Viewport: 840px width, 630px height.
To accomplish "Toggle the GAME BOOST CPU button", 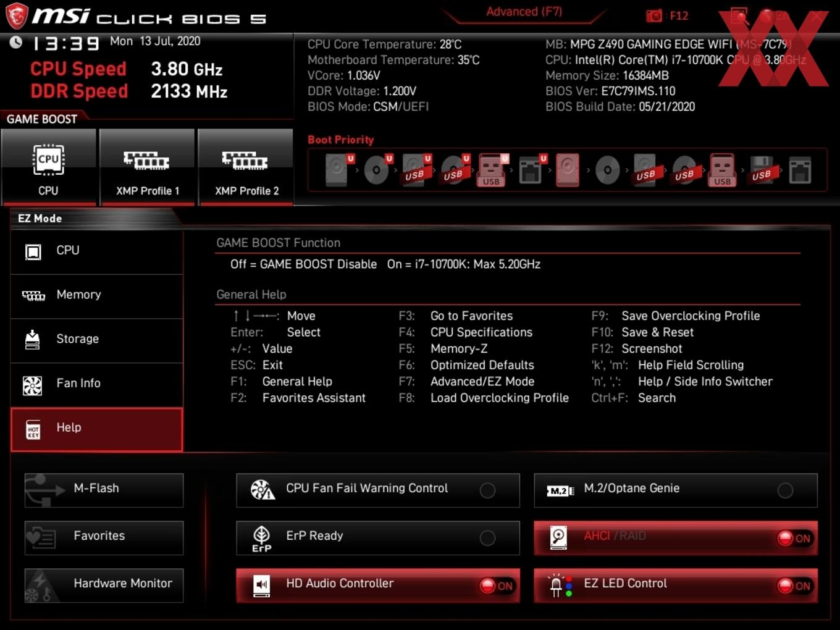I will pos(49,167).
